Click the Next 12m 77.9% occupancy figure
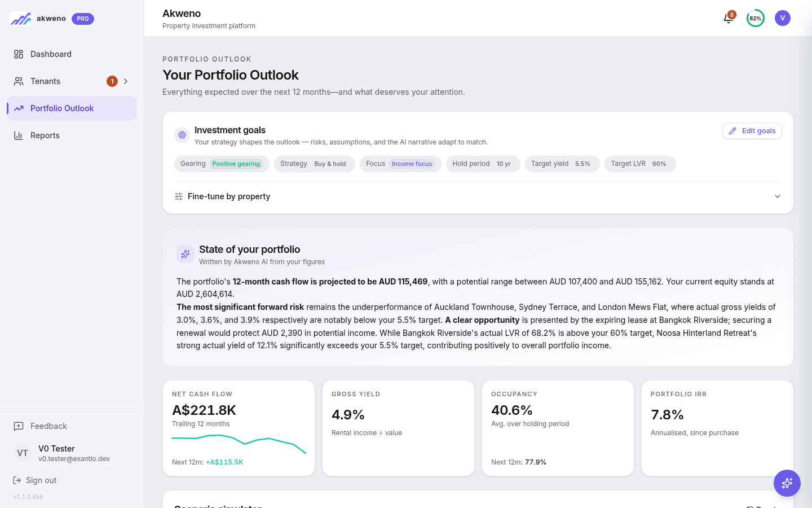This screenshot has height=508, width=812. click(536, 462)
